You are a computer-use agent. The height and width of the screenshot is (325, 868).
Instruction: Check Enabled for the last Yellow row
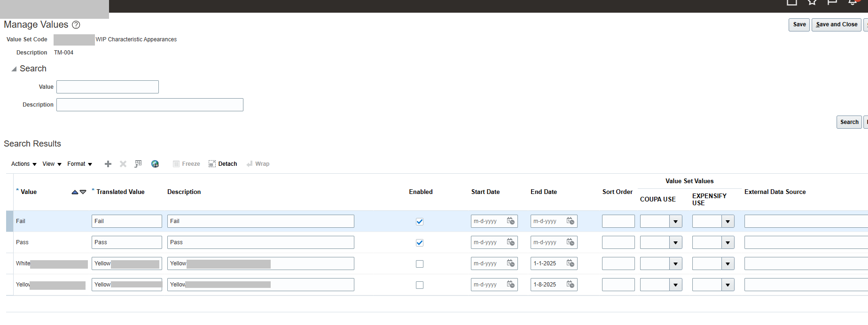pos(420,285)
